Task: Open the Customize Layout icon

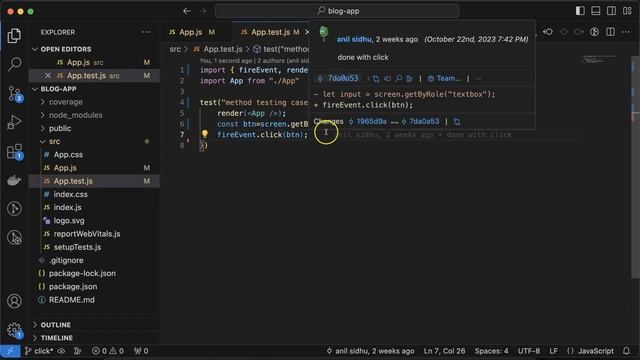Action: [x=627, y=11]
